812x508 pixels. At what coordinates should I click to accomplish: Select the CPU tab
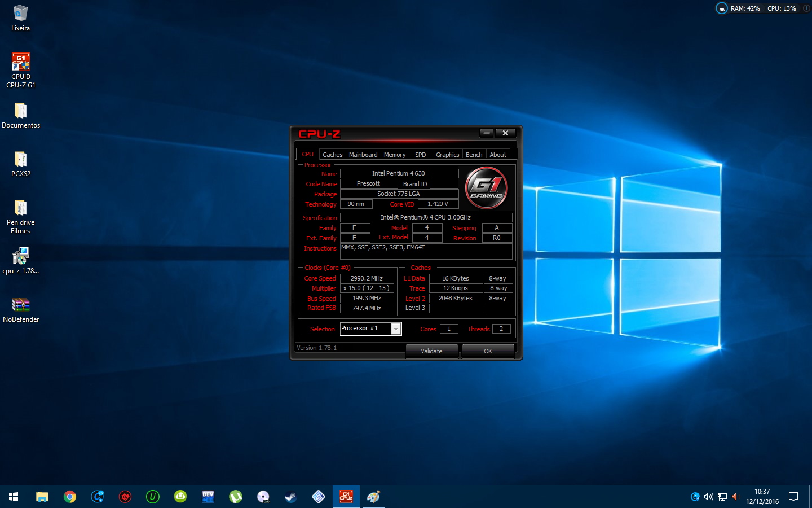[x=307, y=154]
